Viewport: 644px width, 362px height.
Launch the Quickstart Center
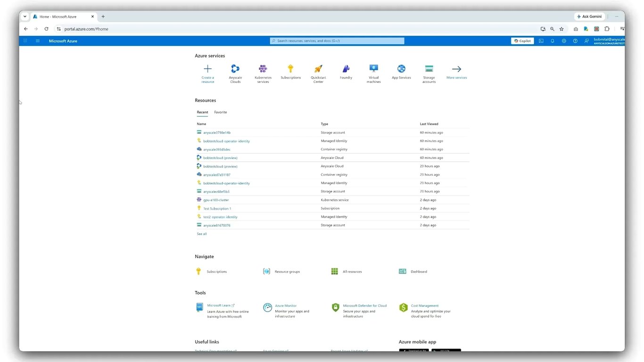pos(318,74)
